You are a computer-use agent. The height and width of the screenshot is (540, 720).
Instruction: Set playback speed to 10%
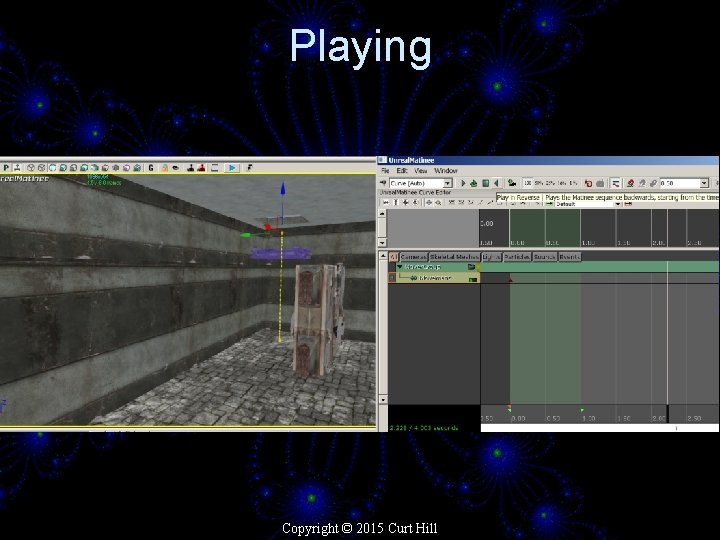[x=562, y=183]
